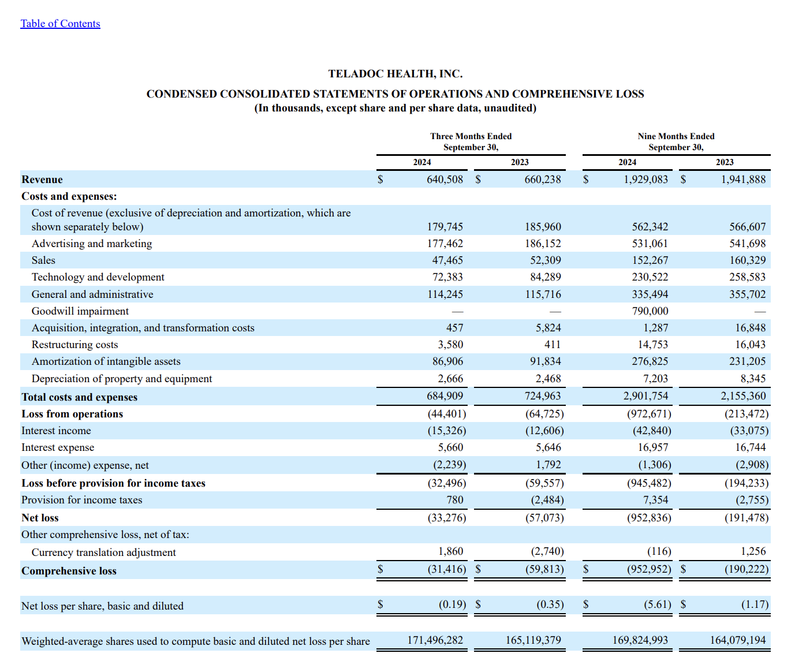The image size is (806, 672).
Task: Click per share value (0.19)
Action: click(453, 604)
